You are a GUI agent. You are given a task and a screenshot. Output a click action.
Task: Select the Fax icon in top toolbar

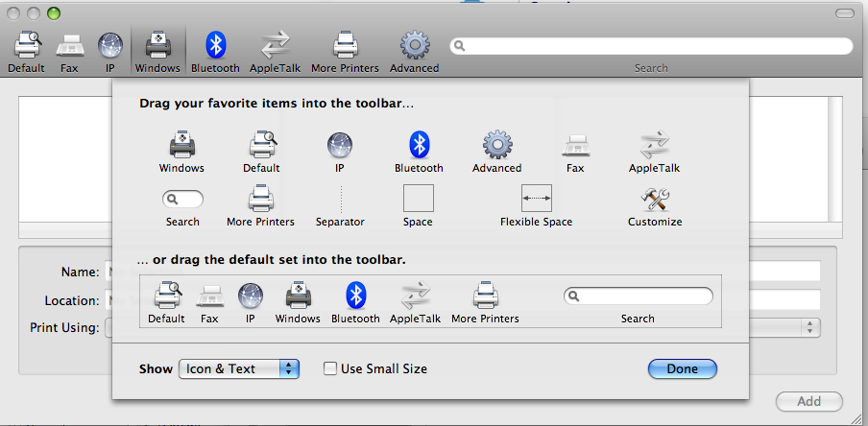[x=70, y=45]
